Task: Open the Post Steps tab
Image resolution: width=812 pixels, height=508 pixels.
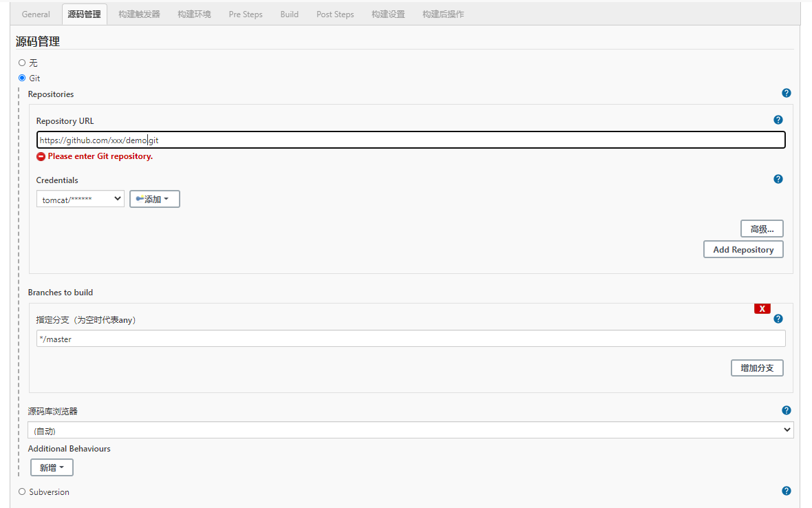Action: (x=335, y=14)
